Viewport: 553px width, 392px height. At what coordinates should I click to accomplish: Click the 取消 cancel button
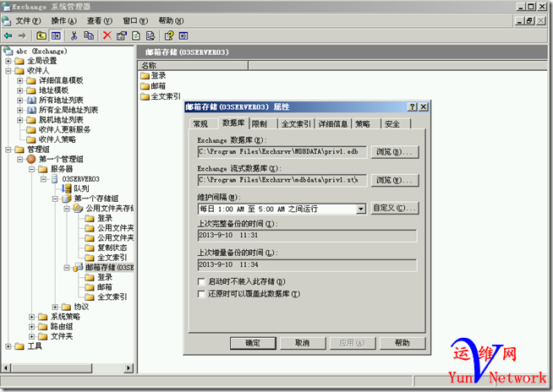click(303, 343)
